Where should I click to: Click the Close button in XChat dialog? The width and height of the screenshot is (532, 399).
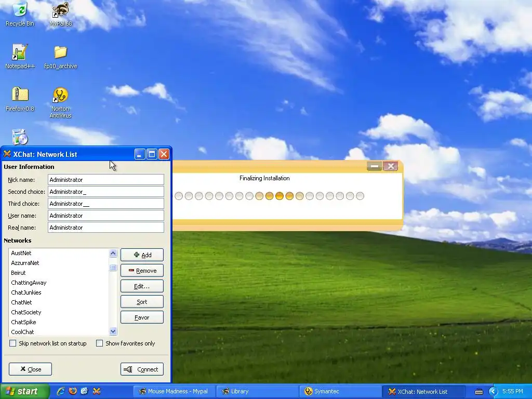31,369
